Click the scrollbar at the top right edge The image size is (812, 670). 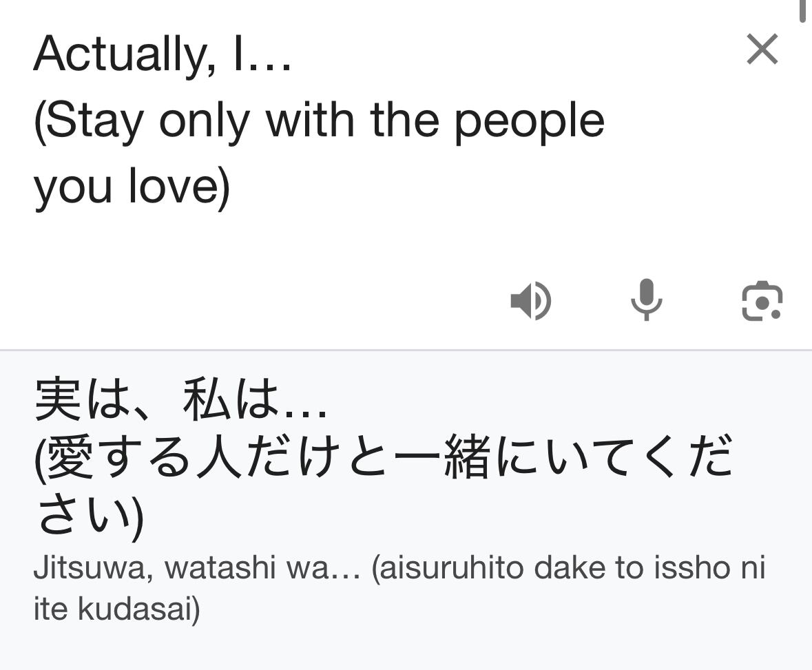pyautogui.click(x=802, y=10)
